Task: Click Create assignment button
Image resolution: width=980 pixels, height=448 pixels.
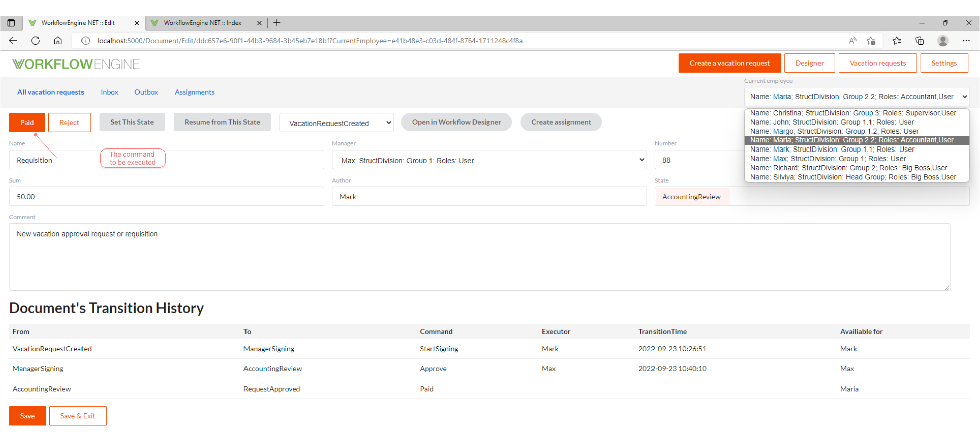Action: [561, 122]
